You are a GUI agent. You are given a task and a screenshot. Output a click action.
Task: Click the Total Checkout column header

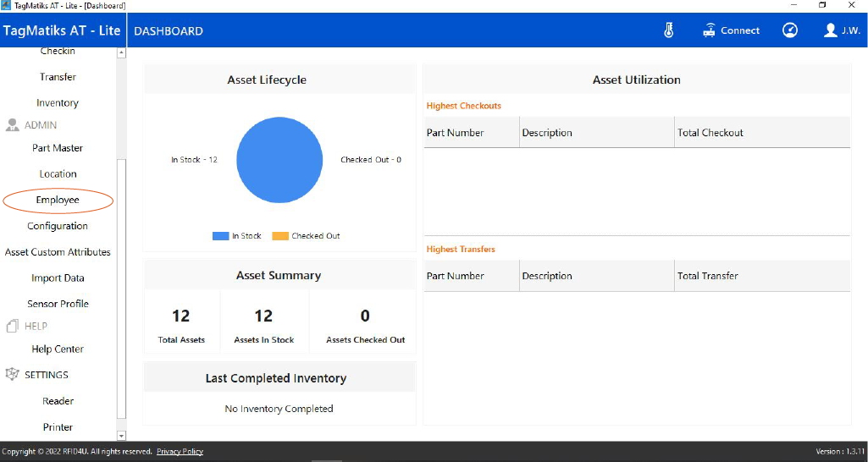pos(710,133)
